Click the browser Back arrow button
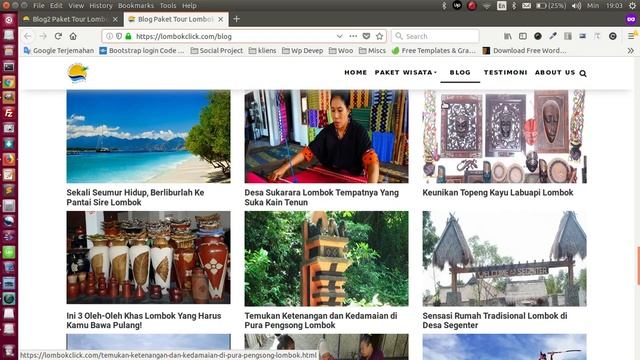Screen dimensions: 640x360 (28, 36)
